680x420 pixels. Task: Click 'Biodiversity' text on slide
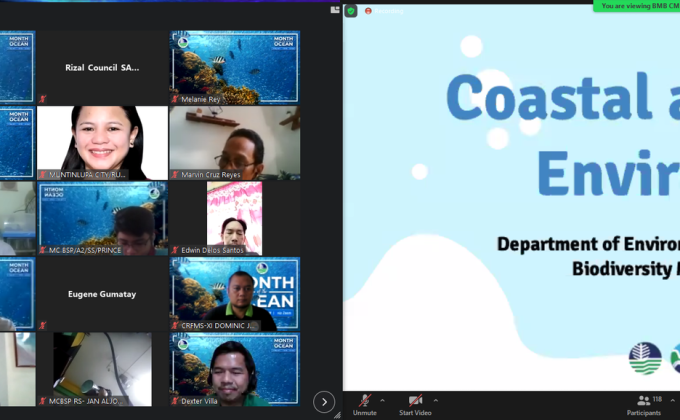[622, 269]
